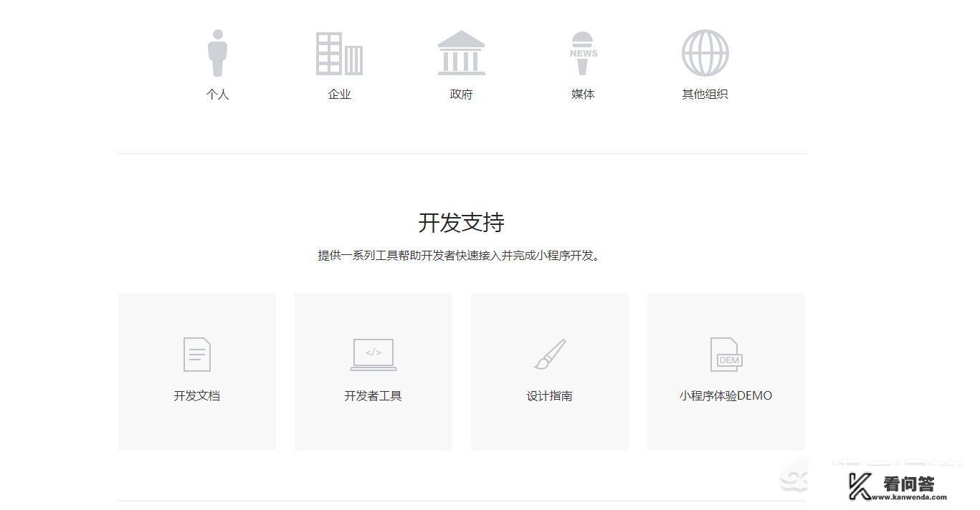Open the 开发文档 document icon

click(196, 353)
